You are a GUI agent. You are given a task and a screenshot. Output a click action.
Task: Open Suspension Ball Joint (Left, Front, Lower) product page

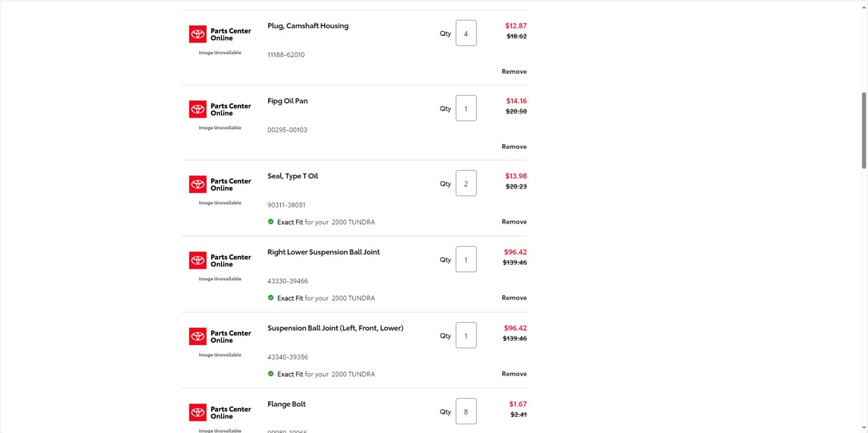(x=335, y=328)
